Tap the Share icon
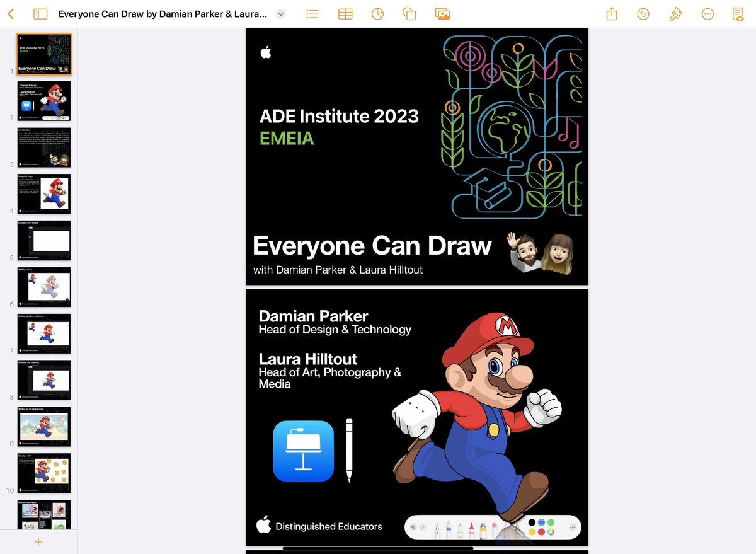756x554 pixels. pyautogui.click(x=612, y=14)
